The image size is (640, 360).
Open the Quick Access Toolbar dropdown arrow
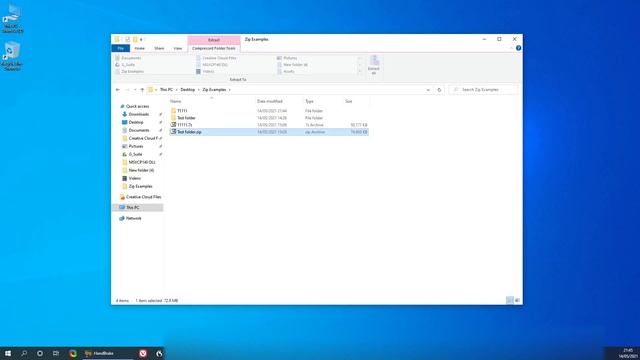point(141,40)
